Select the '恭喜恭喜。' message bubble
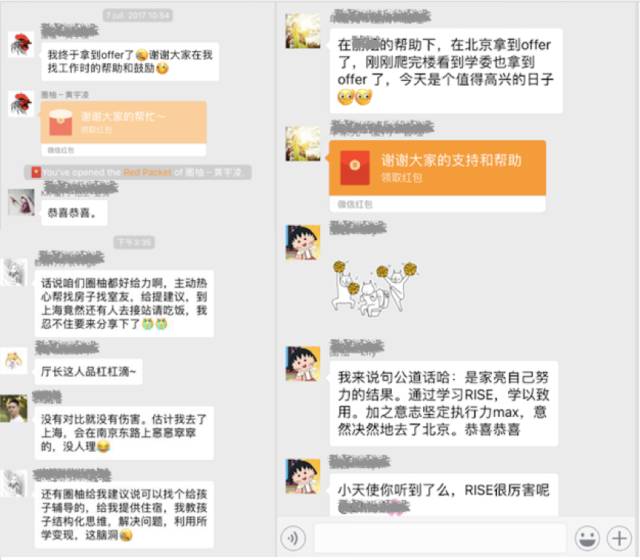Viewport: 640px width, 560px height. click(74, 213)
